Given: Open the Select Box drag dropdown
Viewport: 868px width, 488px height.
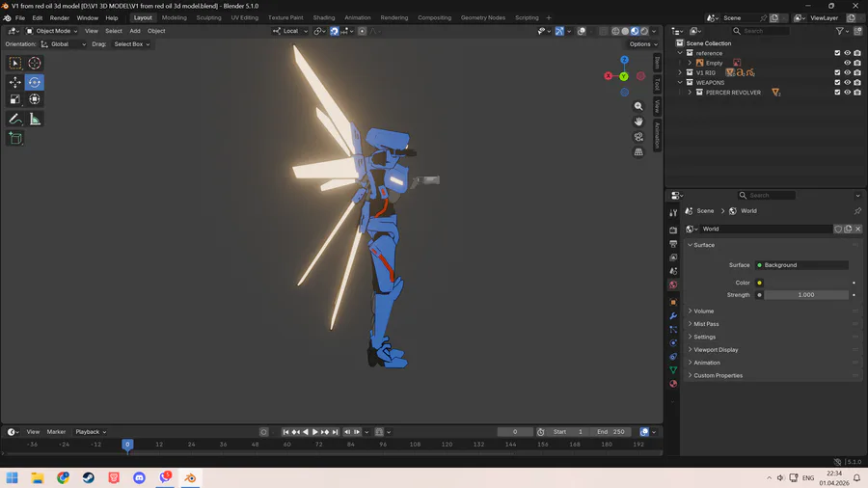Looking at the screenshot, I should click(x=132, y=44).
